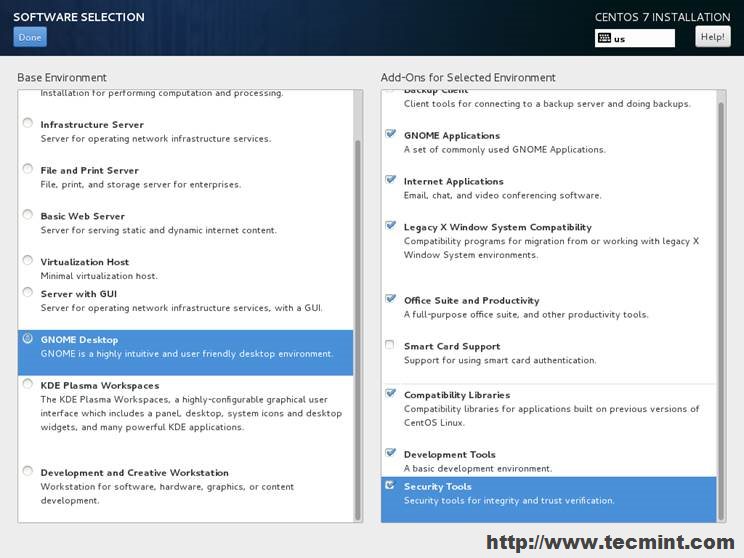744x558 pixels.
Task: Click the 'GNOME Desktop' label
Action: pos(79,340)
